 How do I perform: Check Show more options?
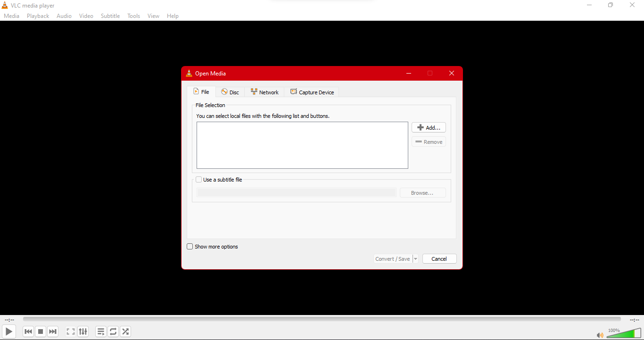tap(190, 247)
